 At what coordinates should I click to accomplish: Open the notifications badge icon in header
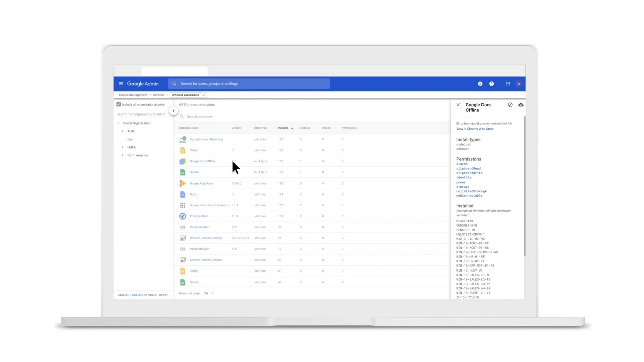pyautogui.click(x=480, y=84)
